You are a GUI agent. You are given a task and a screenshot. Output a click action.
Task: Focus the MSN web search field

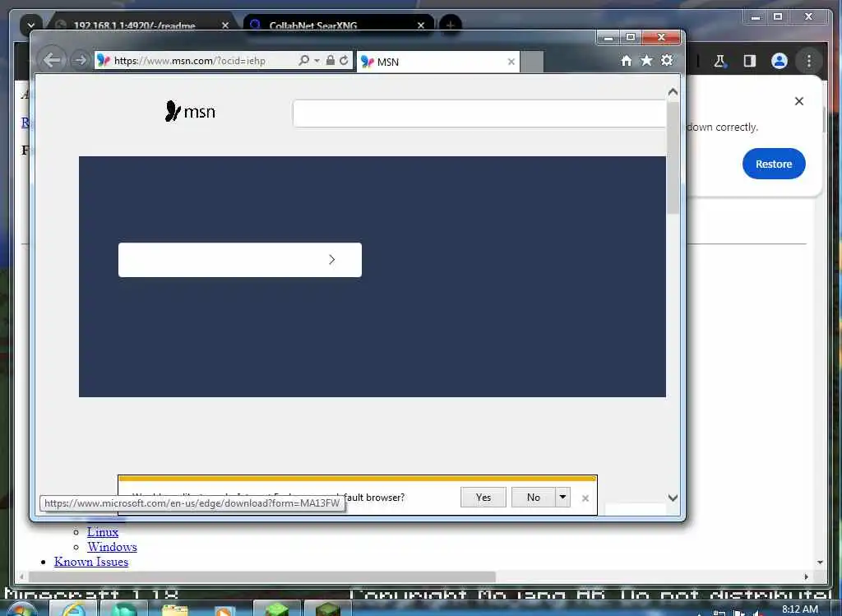tap(479, 113)
